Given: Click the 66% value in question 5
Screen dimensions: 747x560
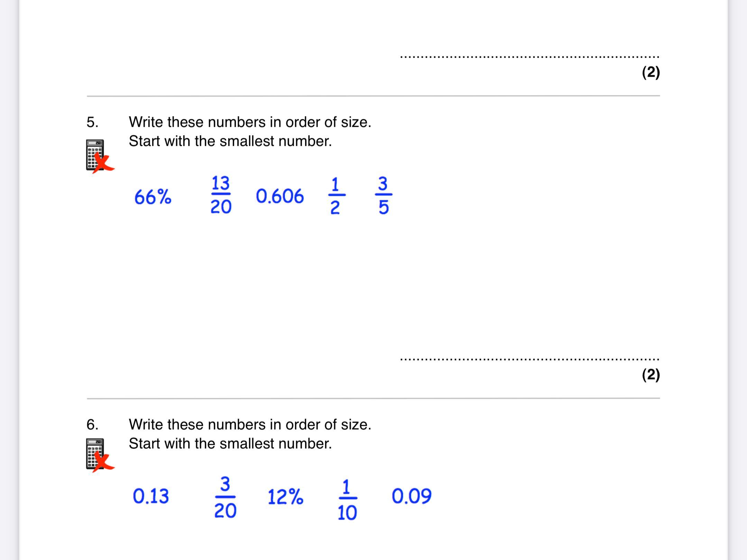Looking at the screenshot, I should click(x=153, y=197).
